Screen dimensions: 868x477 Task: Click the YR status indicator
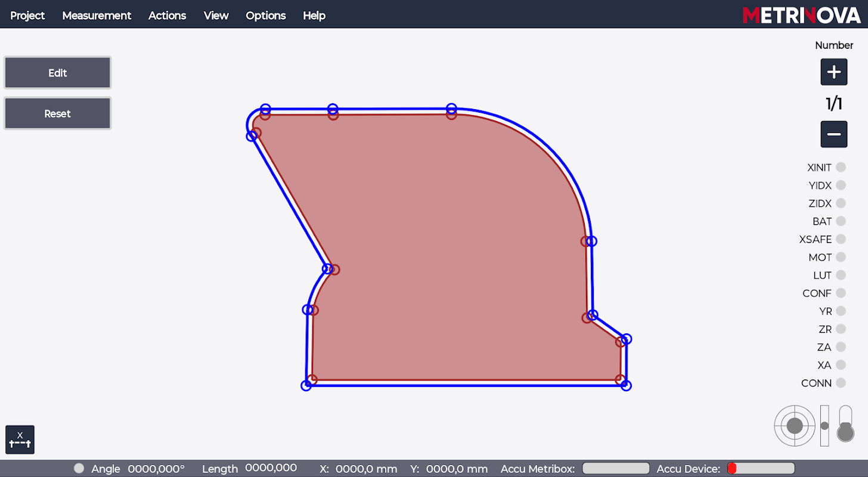click(841, 311)
